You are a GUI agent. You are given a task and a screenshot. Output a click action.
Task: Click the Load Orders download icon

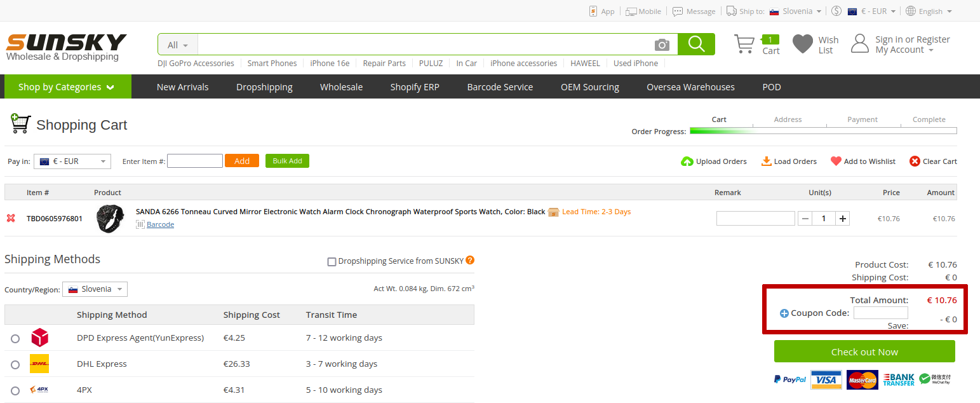coord(767,161)
